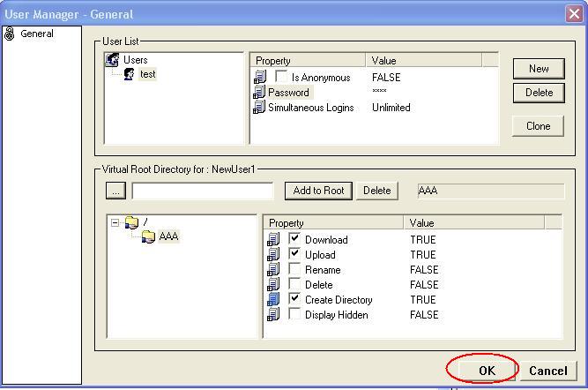Uncheck the Download permission
The width and height of the screenshot is (588, 390).
point(295,239)
